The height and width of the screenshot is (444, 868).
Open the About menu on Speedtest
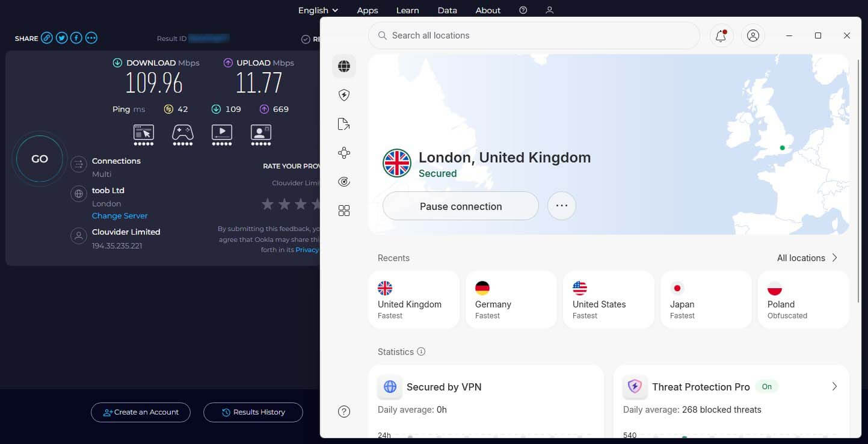488,10
